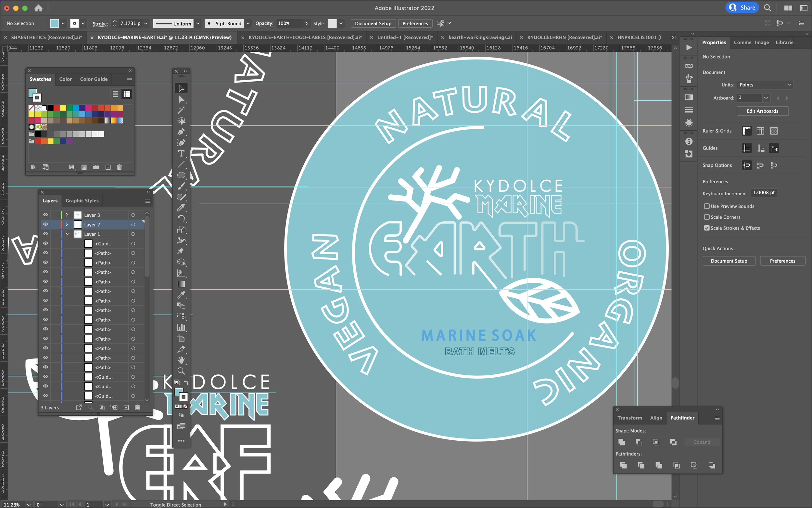The image size is (812, 508).
Task: Switch to the Graphic Styles tab
Action: [x=82, y=201]
